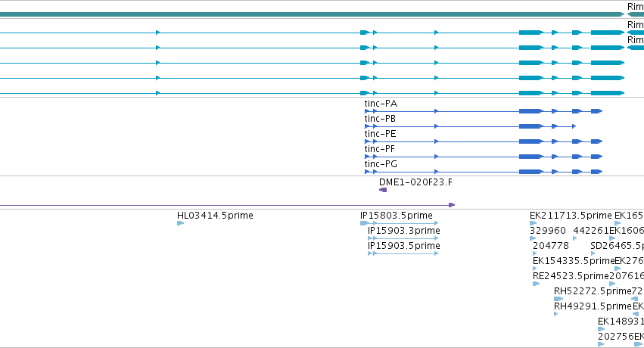The image size is (644, 348).
Task: Select the tinc-PB transcript label
Action: point(380,119)
